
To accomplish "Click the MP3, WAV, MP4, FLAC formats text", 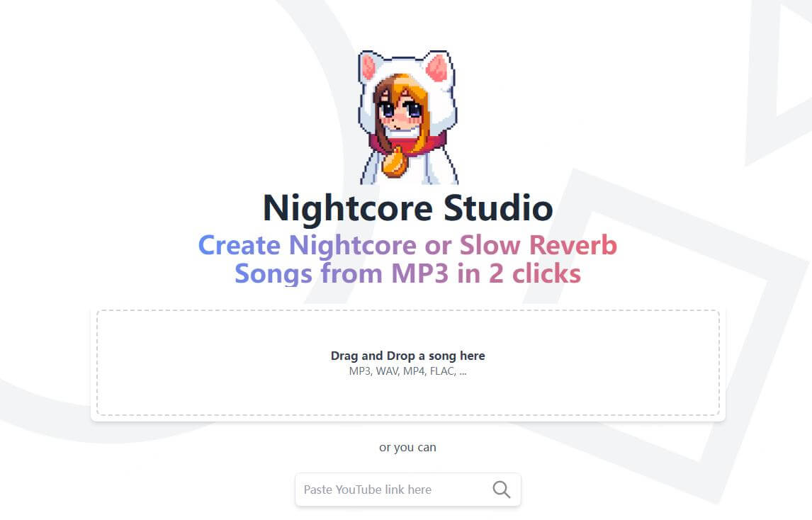I will click(408, 371).
